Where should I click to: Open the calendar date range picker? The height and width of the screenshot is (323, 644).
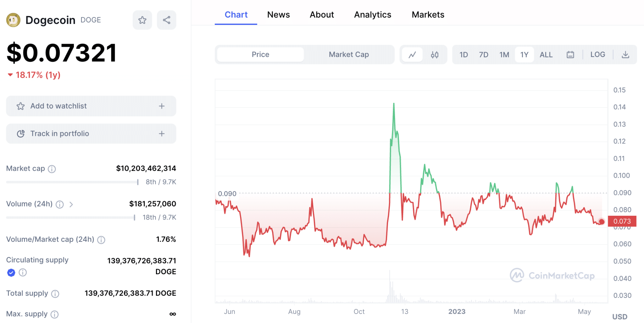[x=570, y=55]
